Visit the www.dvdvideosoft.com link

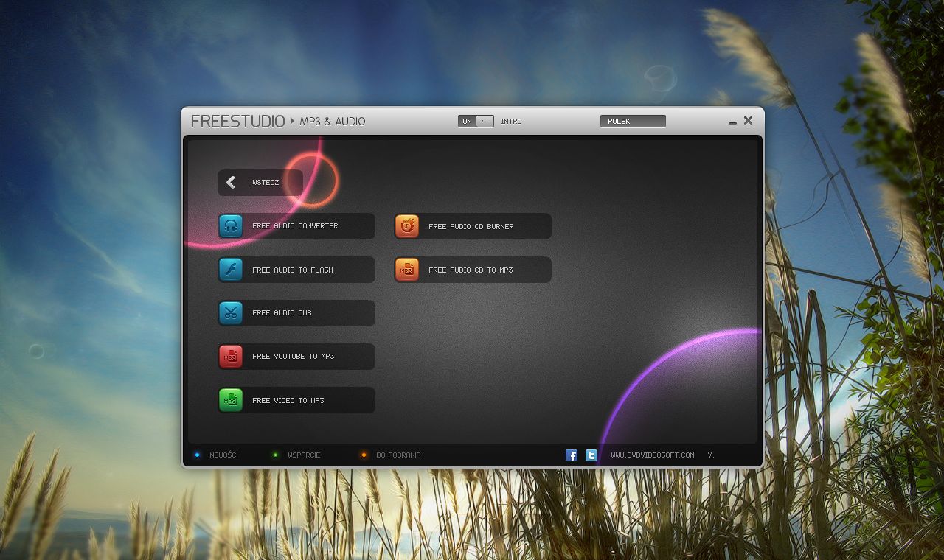click(653, 455)
